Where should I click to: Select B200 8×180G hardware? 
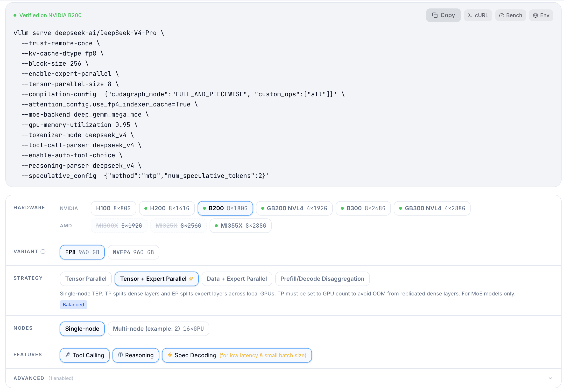coord(225,208)
